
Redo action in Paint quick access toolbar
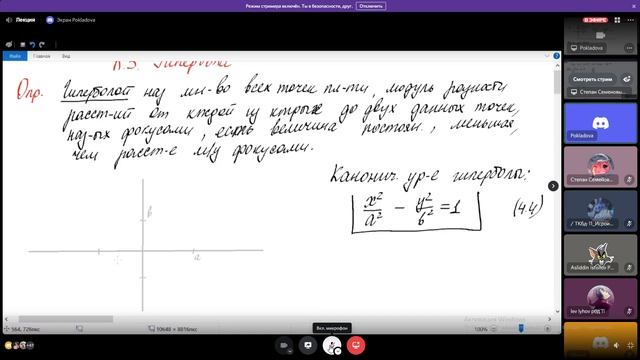[42, 44]
